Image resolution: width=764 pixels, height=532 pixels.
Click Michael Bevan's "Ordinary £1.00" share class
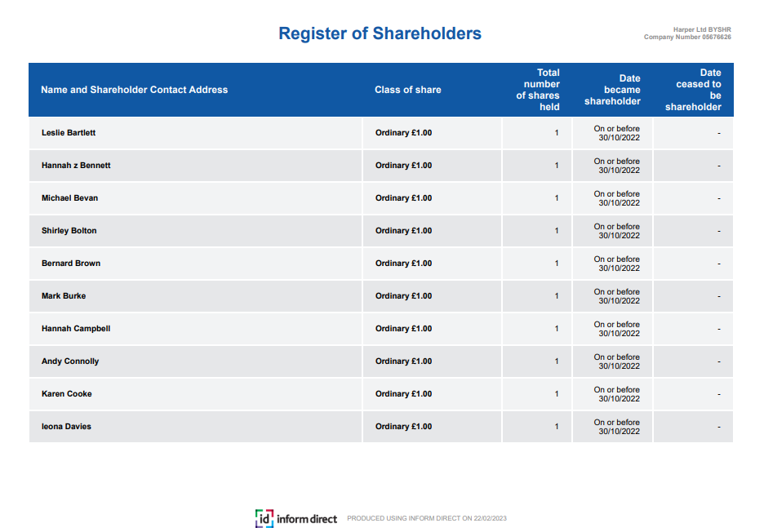[403, 197]
